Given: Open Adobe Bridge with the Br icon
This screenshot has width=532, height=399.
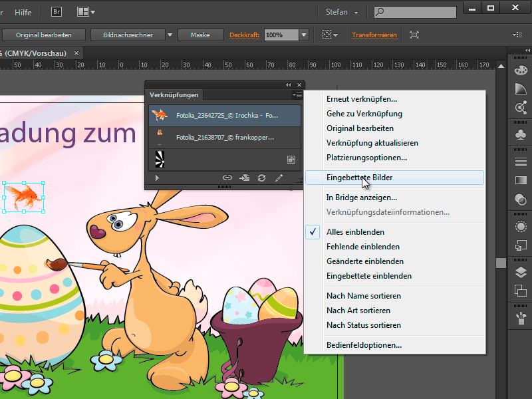Looking at the screenshot, I should 57,12.
